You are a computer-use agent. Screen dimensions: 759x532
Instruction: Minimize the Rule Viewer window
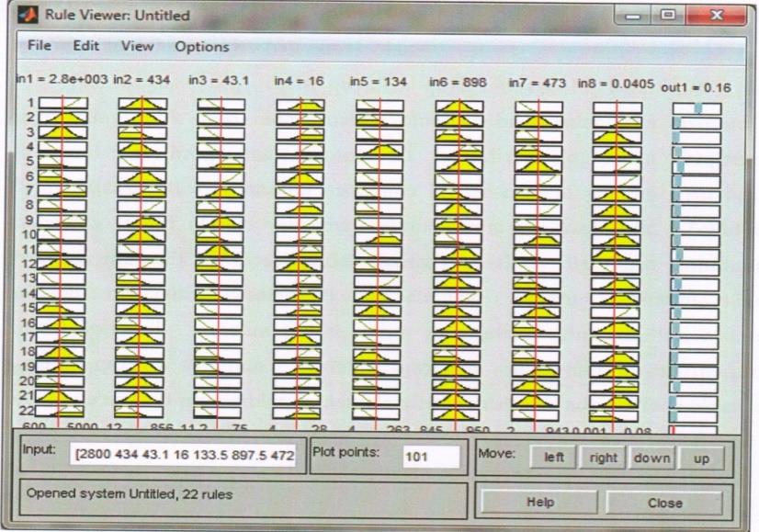click(x=632, y=16)
